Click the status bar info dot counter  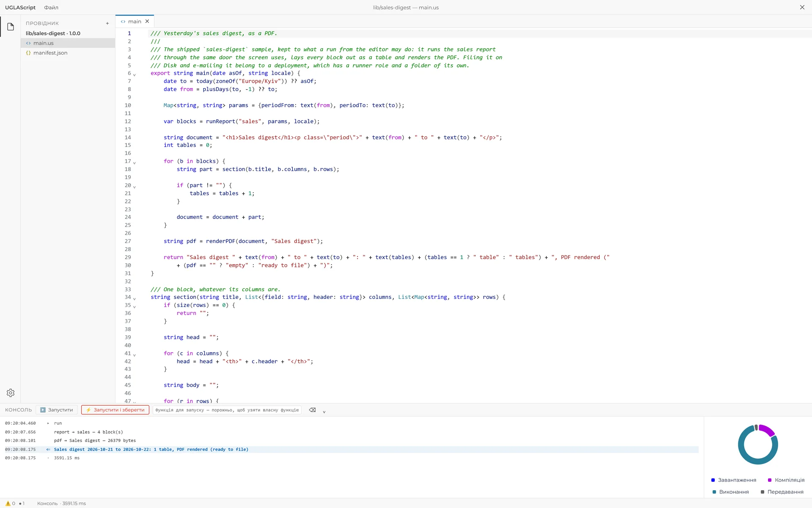(x=22, y=503)
